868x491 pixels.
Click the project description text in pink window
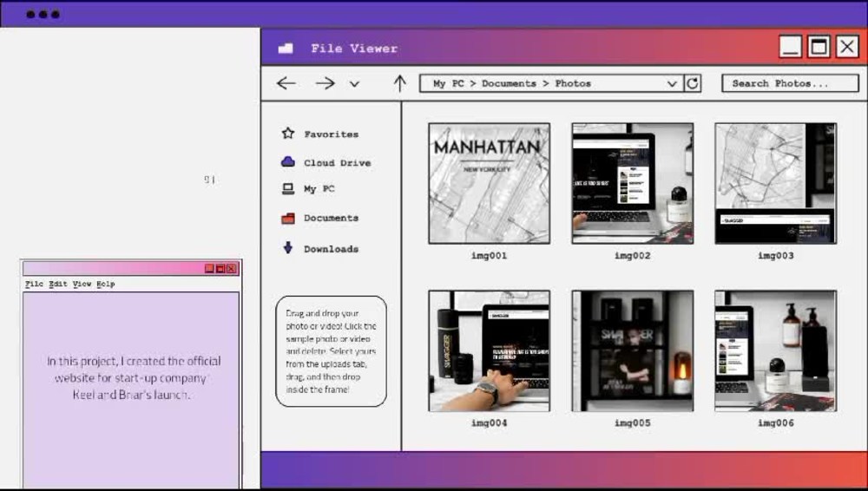click(x=133, y=377)
